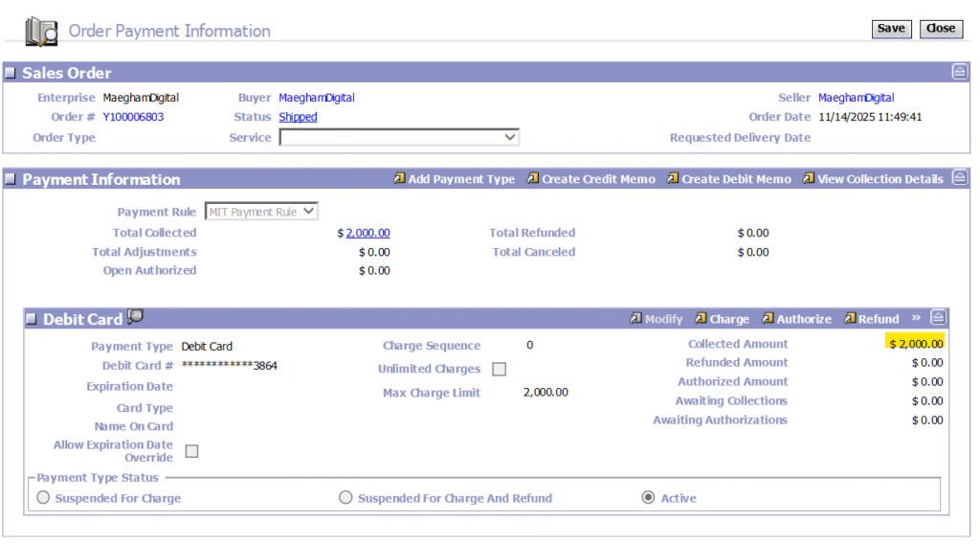Collapse the Sales Order panel
This screenshot has height=544, width=980.
(959, 72)
